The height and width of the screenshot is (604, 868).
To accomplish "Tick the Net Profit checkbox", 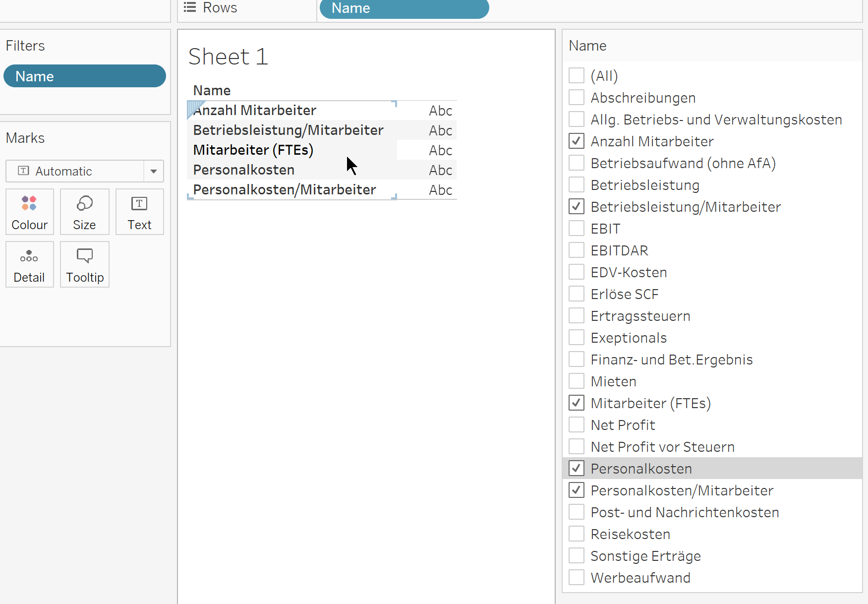I will click(577, 425).
